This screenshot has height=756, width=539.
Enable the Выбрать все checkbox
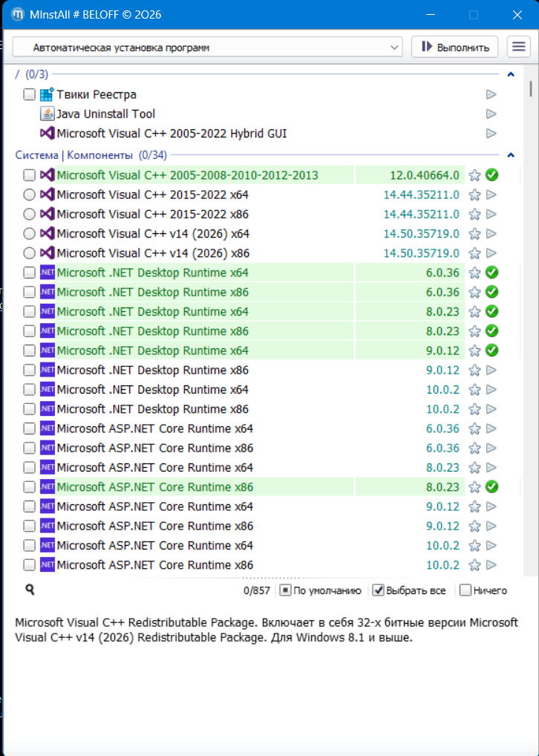pyautogui.click(x=379, y=590)
